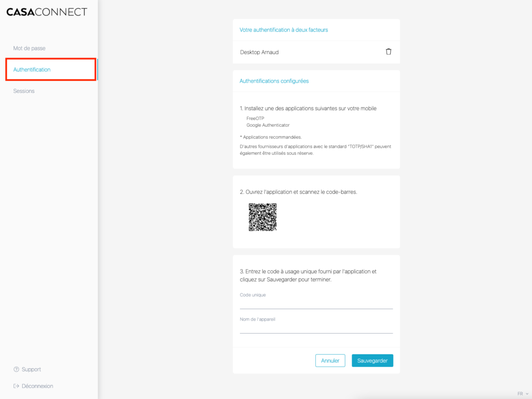Click the QR code image

pyautogui.click(x=262, y=217)
